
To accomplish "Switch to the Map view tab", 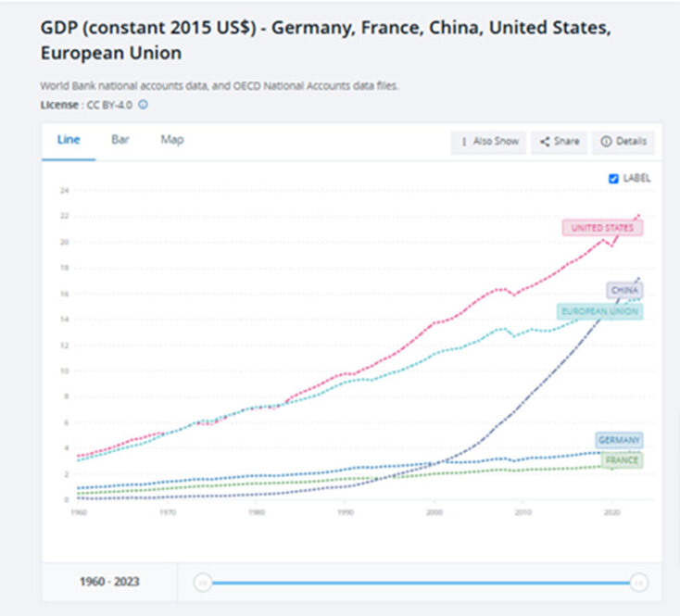I will tap(172, 140).
